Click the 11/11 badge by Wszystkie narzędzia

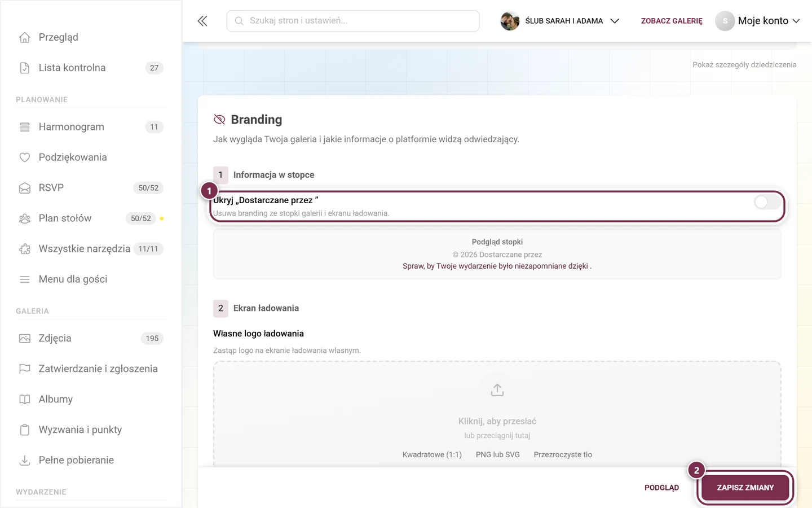[148, 249]
